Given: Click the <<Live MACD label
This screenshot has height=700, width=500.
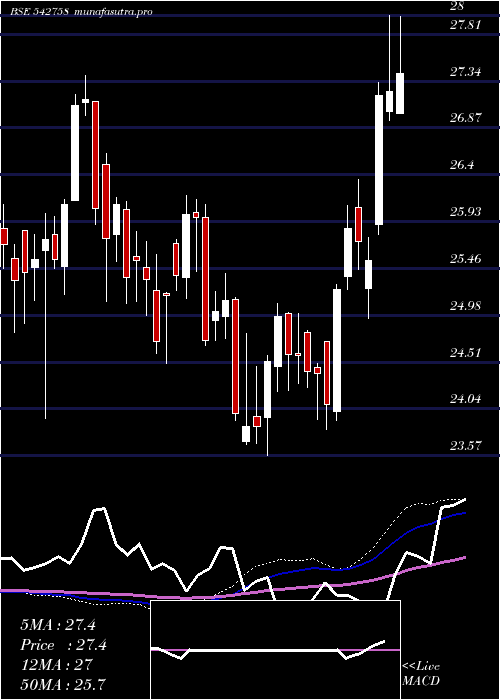Looking at the screenshot, I should pyautogui.click(x=421, y=674).
